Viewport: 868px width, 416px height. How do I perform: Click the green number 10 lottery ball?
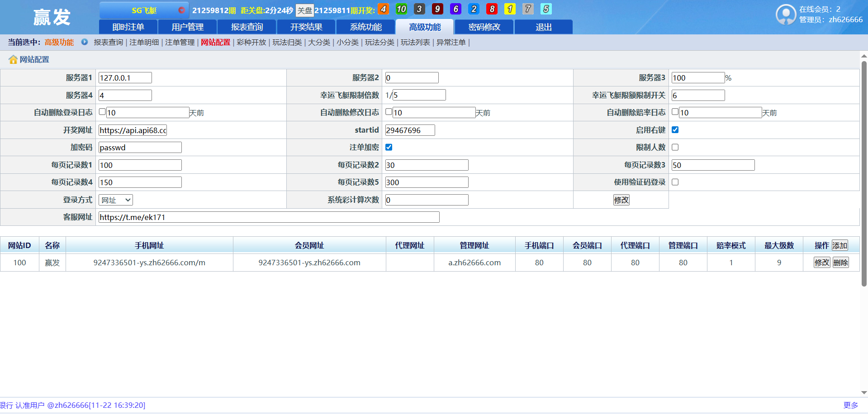(x=401, y=9)
